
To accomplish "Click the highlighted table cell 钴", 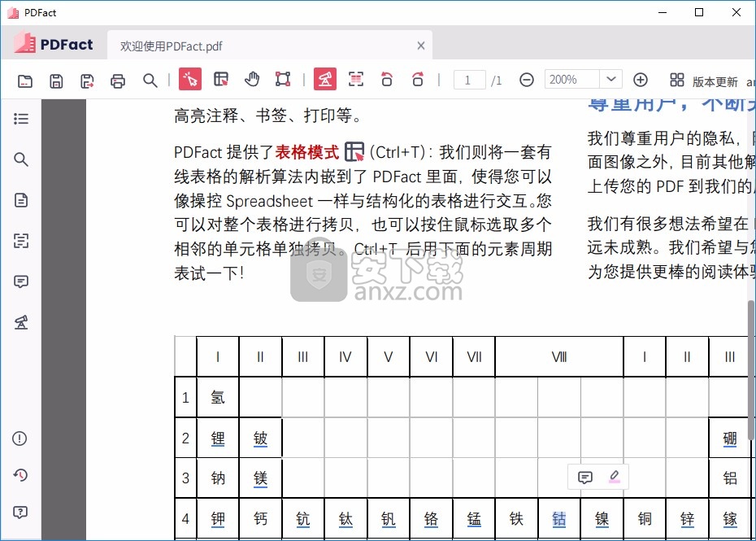I will (559, 519).
